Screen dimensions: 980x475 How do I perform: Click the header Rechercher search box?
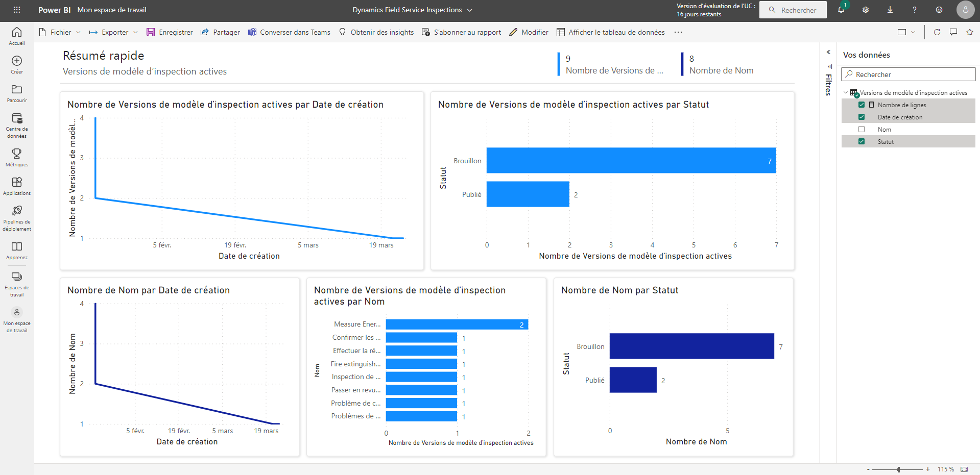point(793,10)
